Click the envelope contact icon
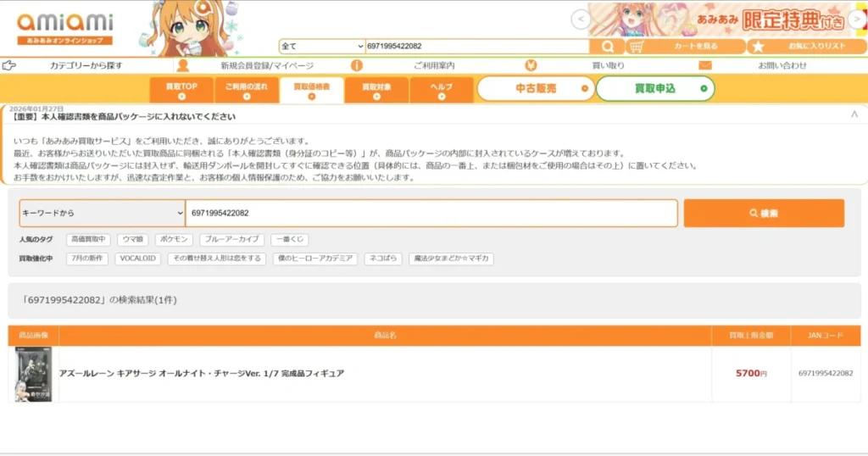Screen dimensions: 868x456 click(x=704, y=65)
